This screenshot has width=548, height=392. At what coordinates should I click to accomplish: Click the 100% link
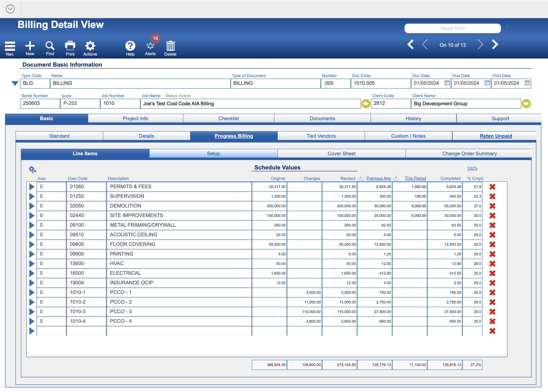point(472,168)
